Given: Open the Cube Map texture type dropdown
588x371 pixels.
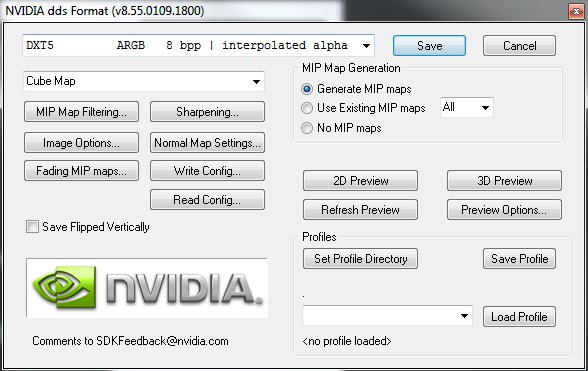Looking at the screenshot, I should tap(144, 81).
